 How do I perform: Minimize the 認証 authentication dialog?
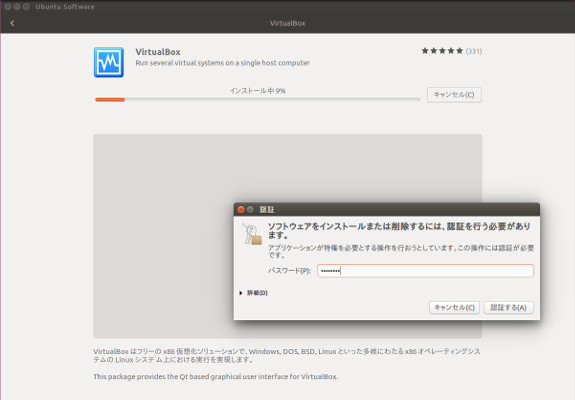(x=250, y=209)
